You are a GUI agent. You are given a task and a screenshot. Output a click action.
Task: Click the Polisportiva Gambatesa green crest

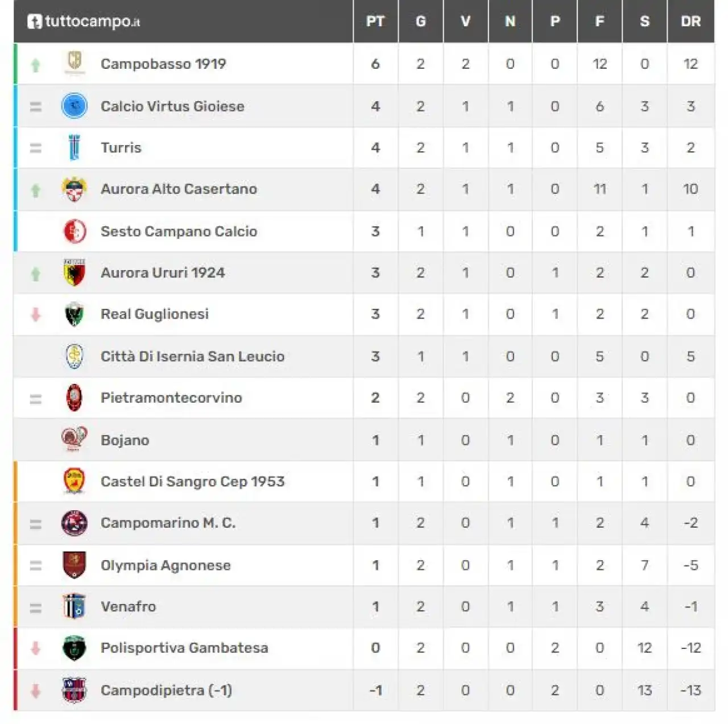[75, 648]
